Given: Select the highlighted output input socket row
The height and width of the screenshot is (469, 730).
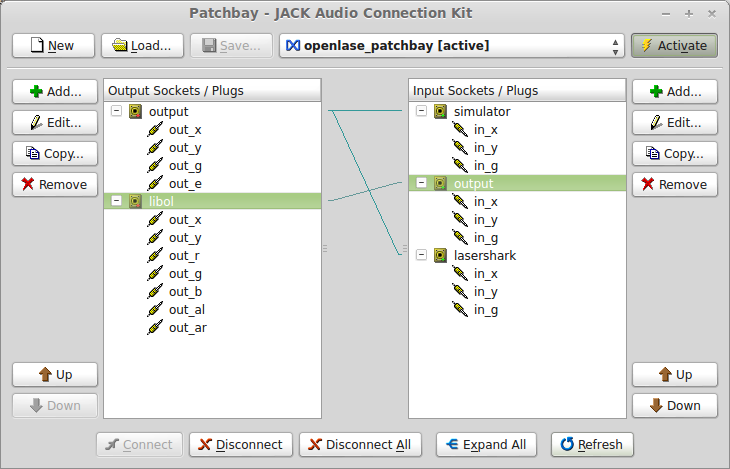Looking at the screenshot, I should (x=474, y=184).
